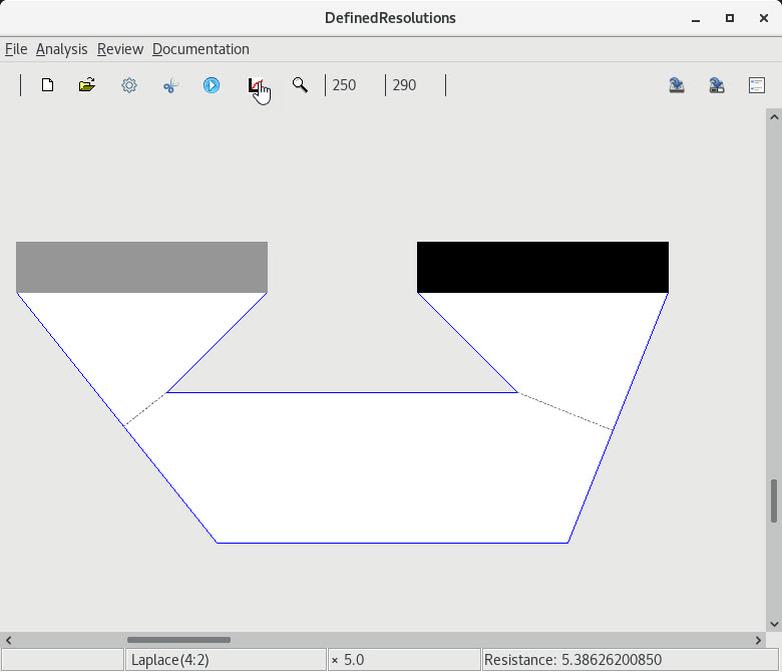Open the File menu
Image resolution: width=782 pixels, height=672 pixels.
point(16,49)
